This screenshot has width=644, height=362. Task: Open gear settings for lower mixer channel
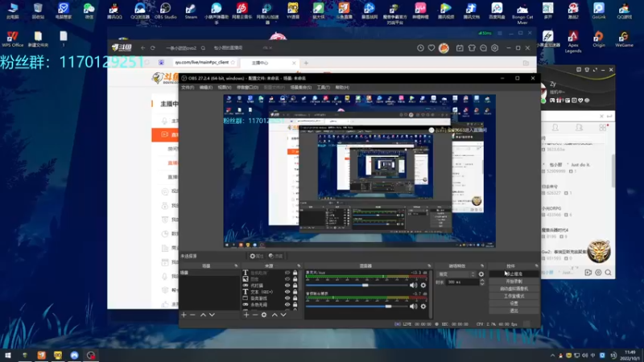pos(423,306)
